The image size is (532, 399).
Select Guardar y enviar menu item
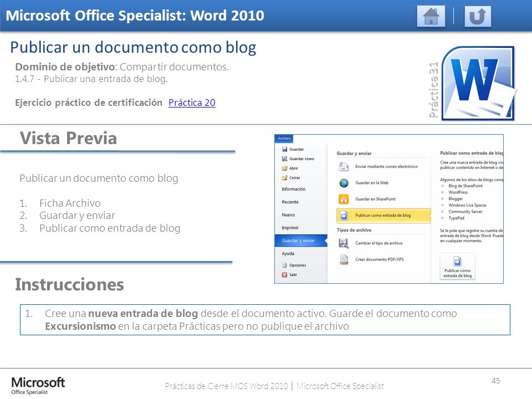point(301,241)
